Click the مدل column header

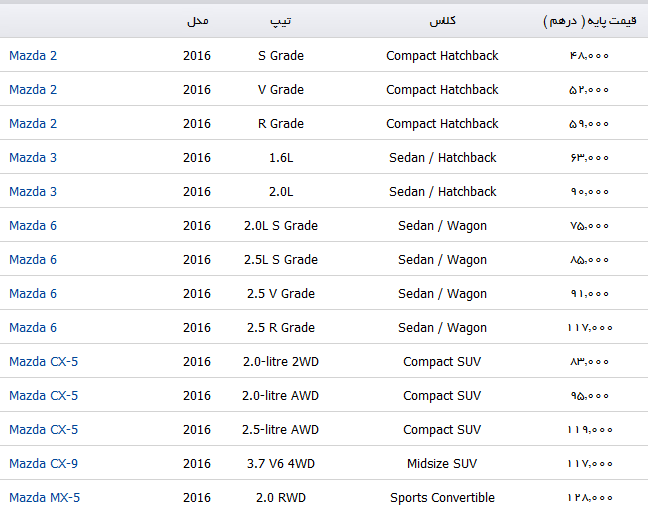[x=198, y=21]
